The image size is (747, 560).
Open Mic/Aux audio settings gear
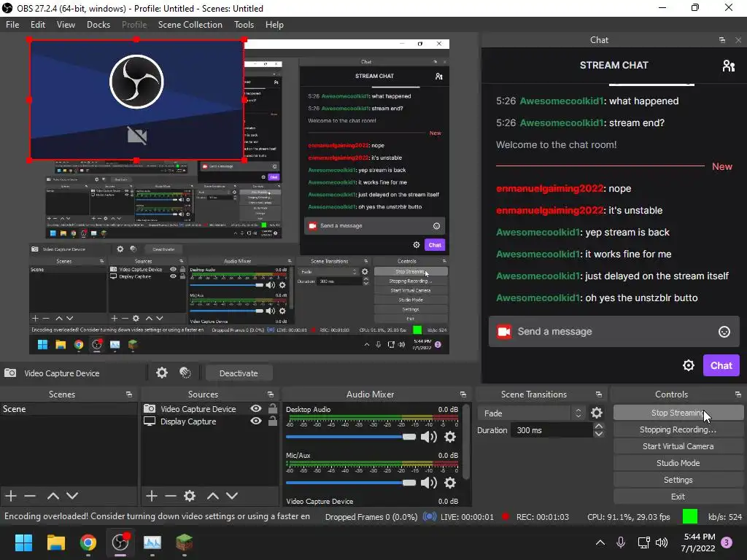[449, 483]
